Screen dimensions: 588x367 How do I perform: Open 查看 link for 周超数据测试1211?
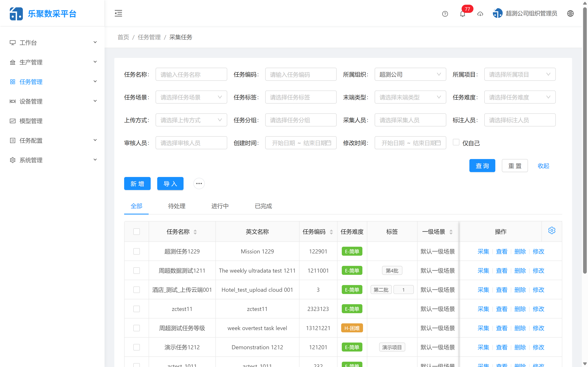[501, 270]
